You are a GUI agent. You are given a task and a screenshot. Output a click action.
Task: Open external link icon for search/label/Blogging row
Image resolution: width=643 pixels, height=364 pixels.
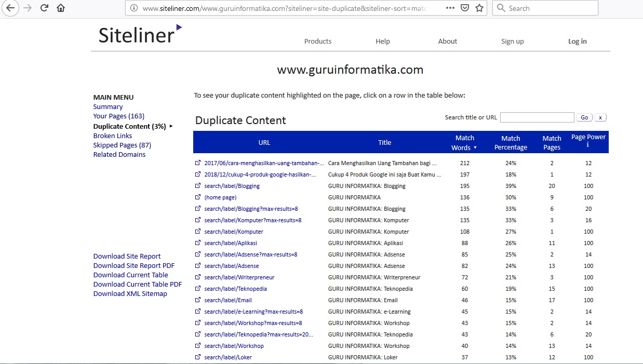tap(197, 185)
